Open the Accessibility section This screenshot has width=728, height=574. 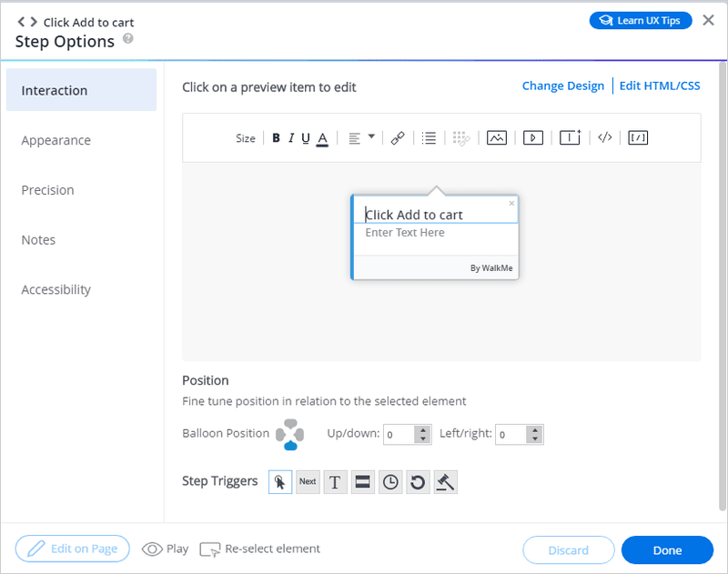point(56,288)
